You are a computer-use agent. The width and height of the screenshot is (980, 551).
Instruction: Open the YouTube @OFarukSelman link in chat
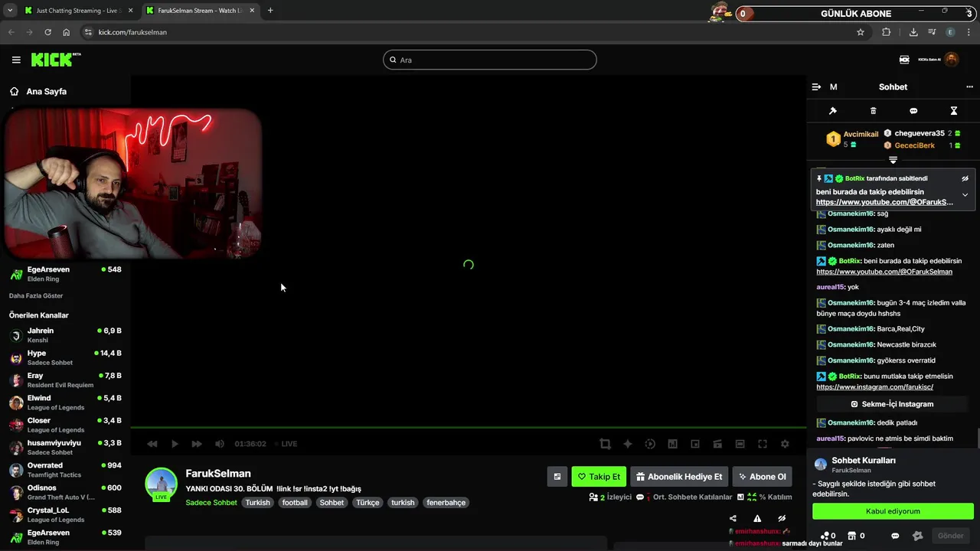tap(884, 272)
